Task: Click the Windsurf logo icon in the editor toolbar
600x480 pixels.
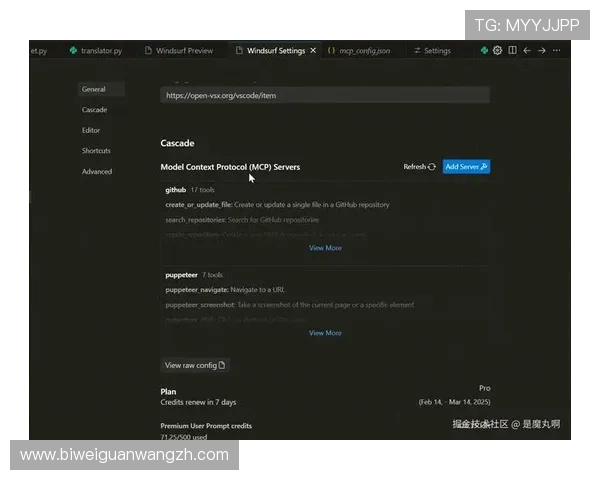Action: click(484, 50)
